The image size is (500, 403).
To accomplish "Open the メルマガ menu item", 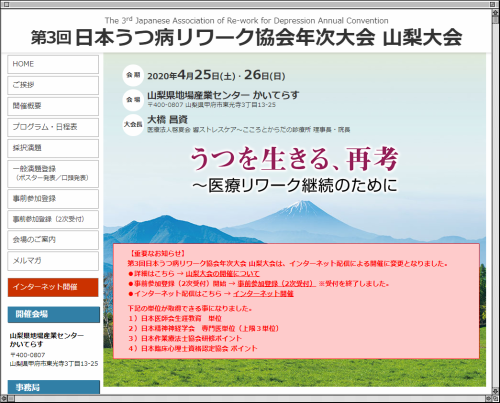I will click(53, 261).
